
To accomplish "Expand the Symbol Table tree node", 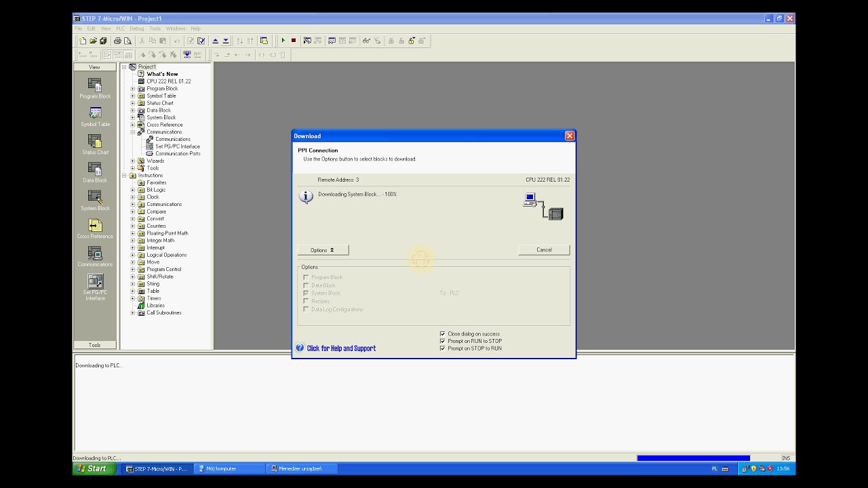I will [133, 96].
